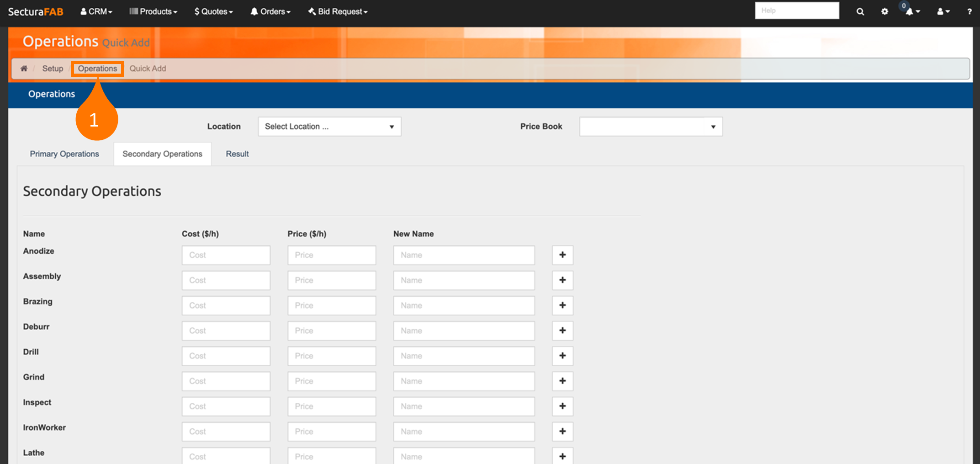This screenshot has height=464, width=980.
Task: Open the Quotes menu
Action: click(214, 11)
